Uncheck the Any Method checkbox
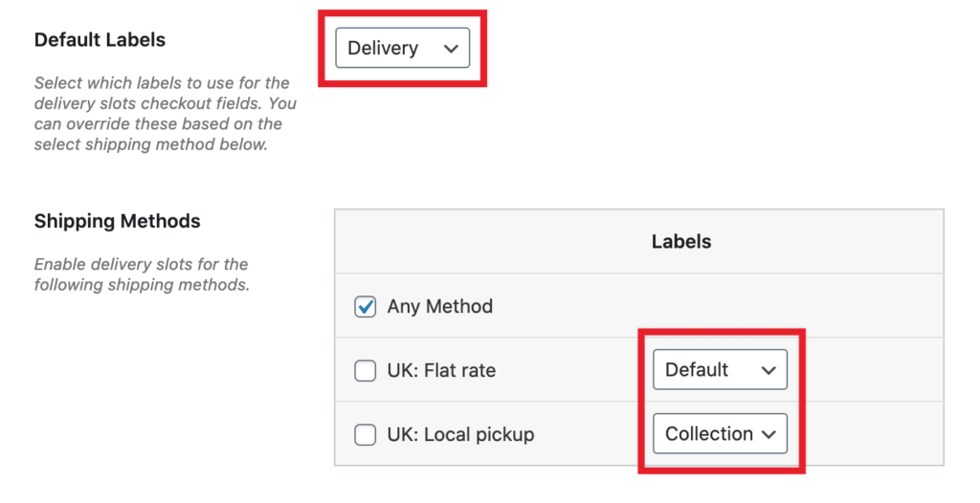This screenshot has height=503, width=980. [x=365, y=307]
